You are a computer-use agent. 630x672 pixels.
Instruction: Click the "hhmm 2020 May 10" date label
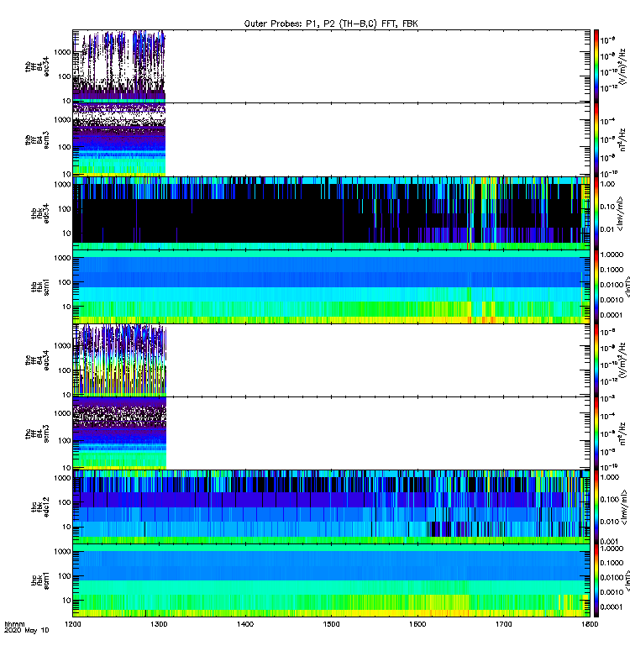[27, 627]
